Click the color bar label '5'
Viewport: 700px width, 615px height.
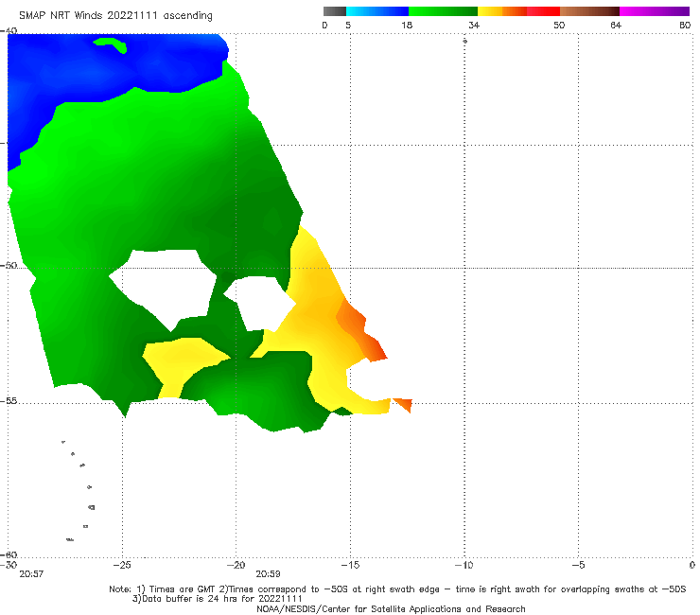348,25
